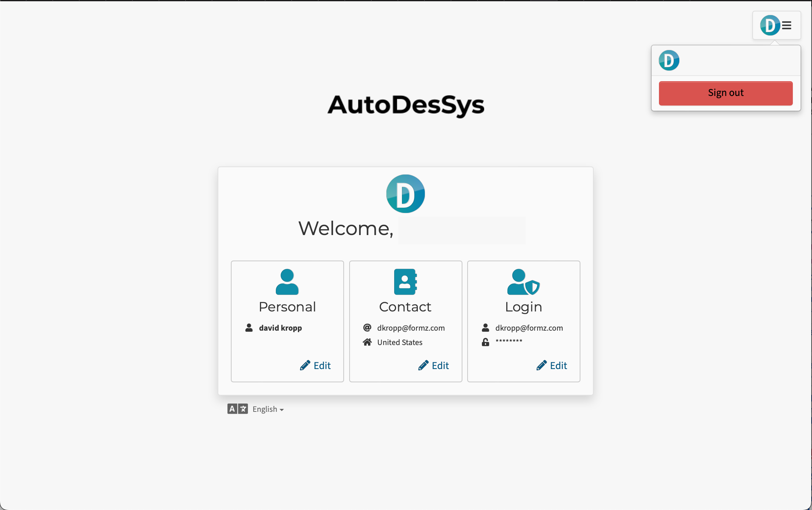Click the D avatar in the top-right menu button

770,25
